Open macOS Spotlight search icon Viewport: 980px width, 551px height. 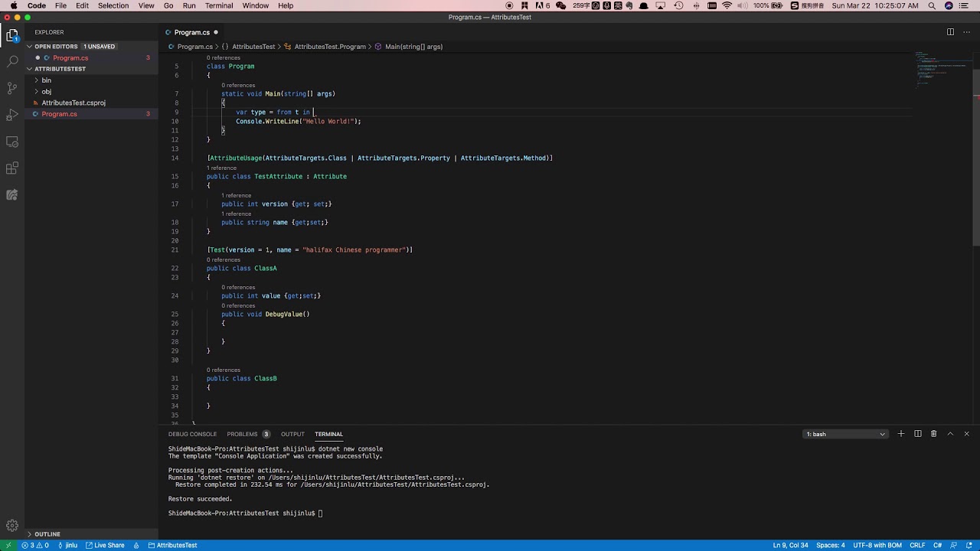click(932, 5)
